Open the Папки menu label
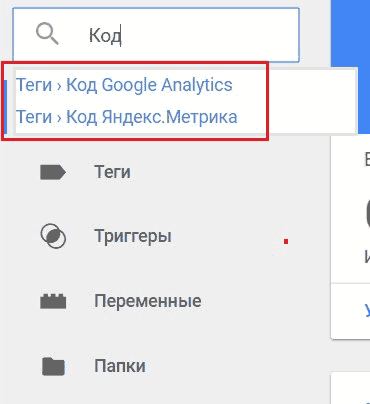Image resolution: width=370 pixels, height=404 pixels. pos(120,366)
